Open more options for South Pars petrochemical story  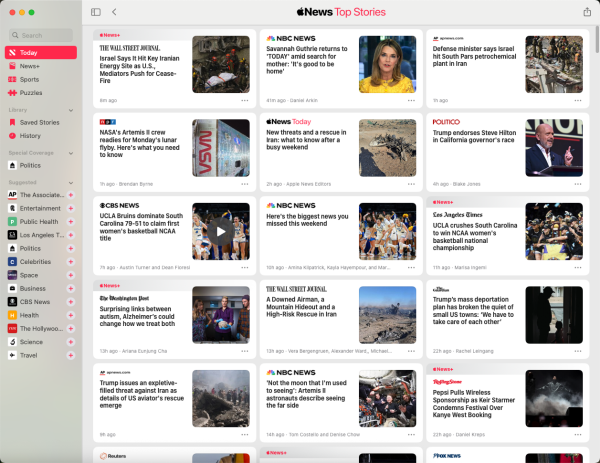[x=577, y=101]
